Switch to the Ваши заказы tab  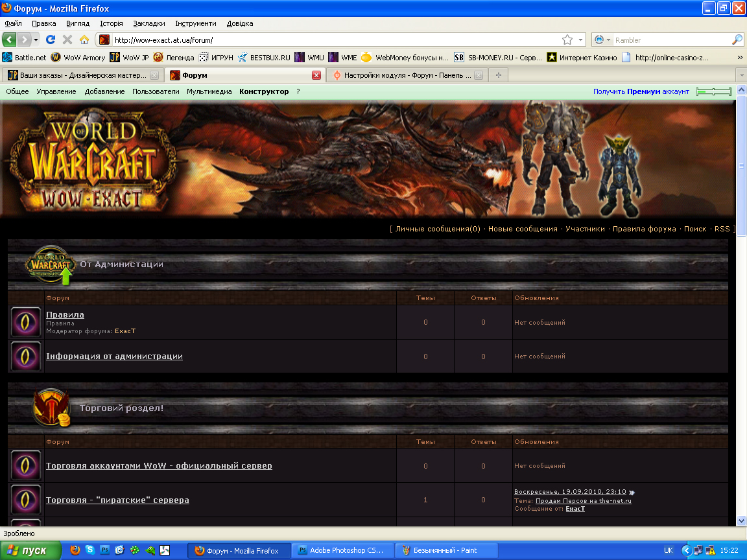click(82, 75)
